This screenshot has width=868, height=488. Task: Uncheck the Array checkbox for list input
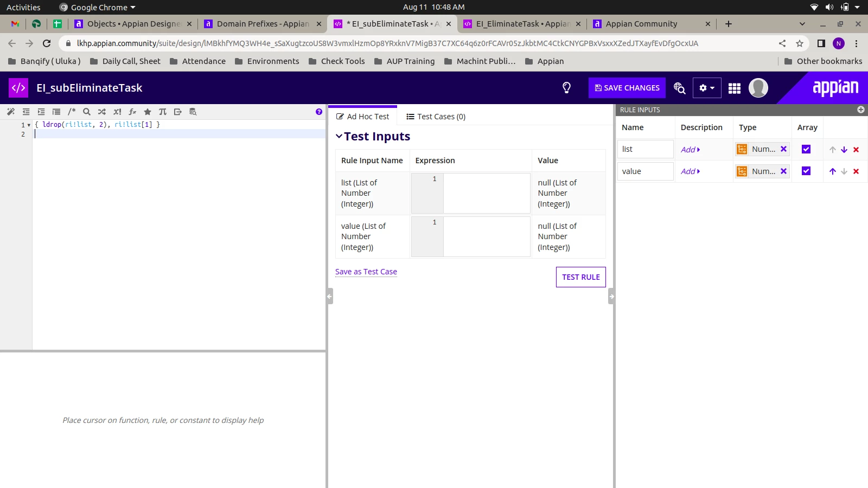806,149
